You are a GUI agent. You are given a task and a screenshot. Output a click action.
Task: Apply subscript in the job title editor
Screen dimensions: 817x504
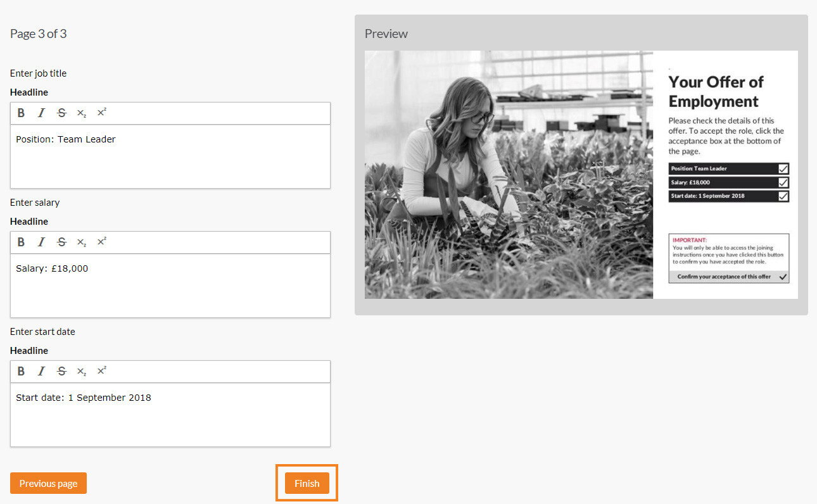(x=82, y=113)
